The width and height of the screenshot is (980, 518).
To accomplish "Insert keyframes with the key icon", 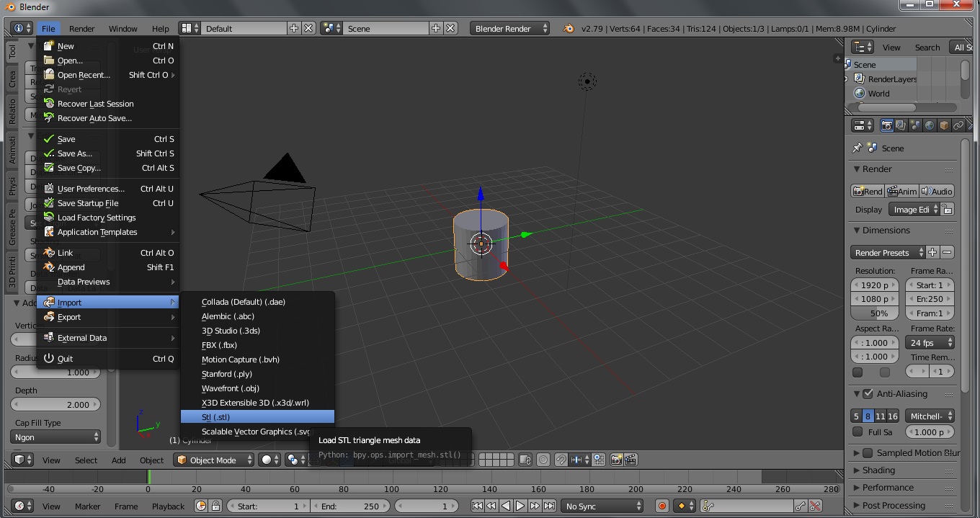I will 801,506.
